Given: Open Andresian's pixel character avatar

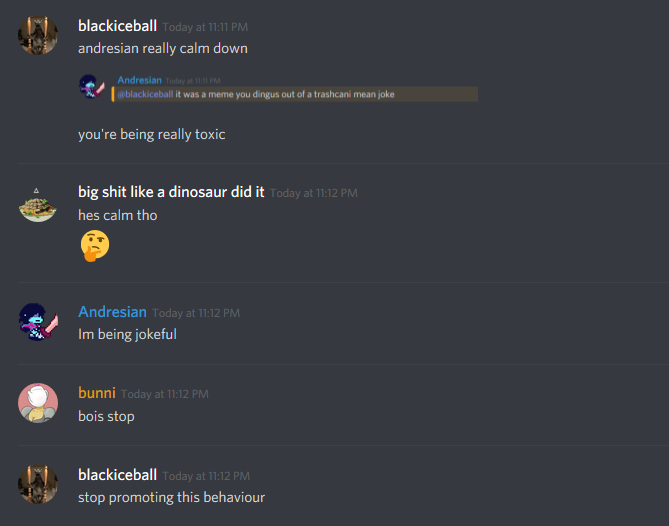Looking at the screenshot, I should (x=38, y=322).
